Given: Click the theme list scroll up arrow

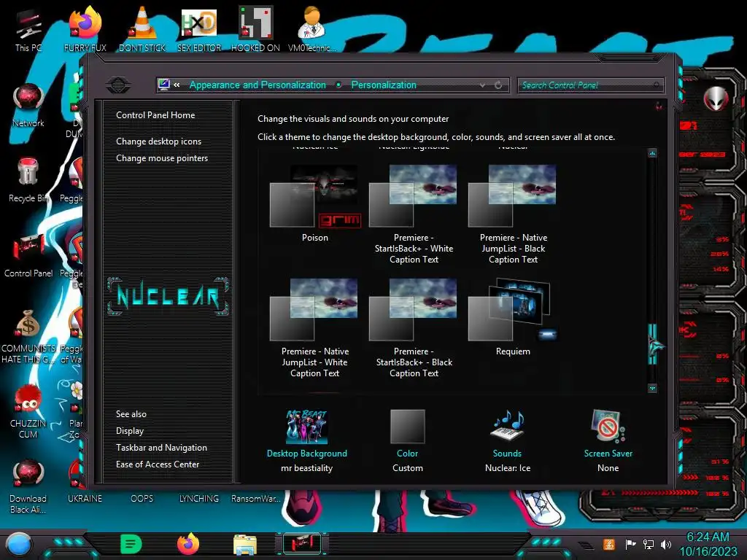Looking at the screenshot, I should [653, 153].
